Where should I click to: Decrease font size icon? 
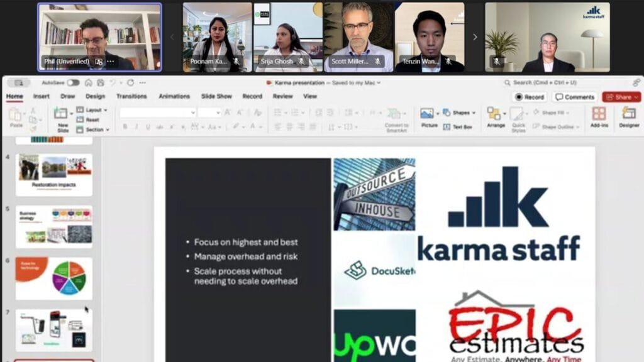240,112
